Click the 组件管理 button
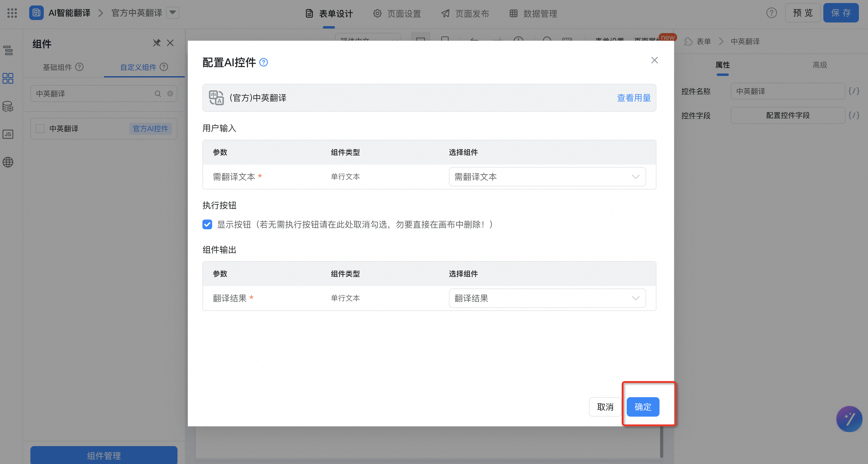The image size is (868, 464). (x=104, y=455)
